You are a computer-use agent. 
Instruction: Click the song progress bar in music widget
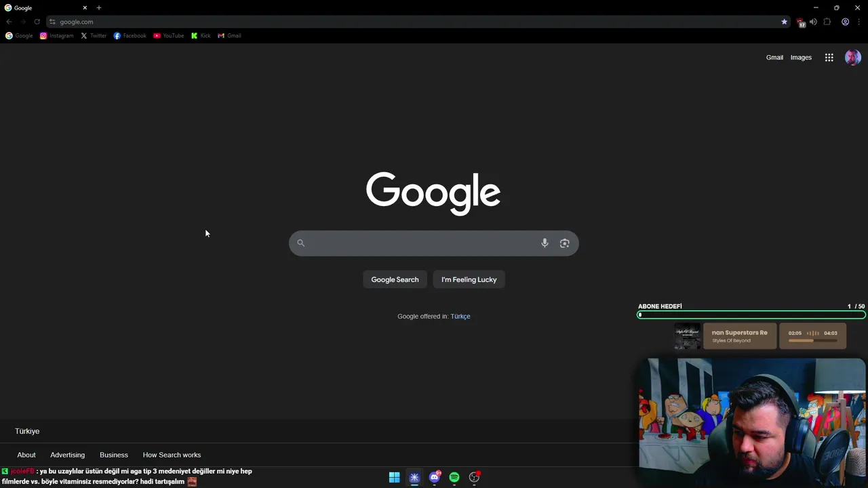pyautogui.click(x=812, y=341)
